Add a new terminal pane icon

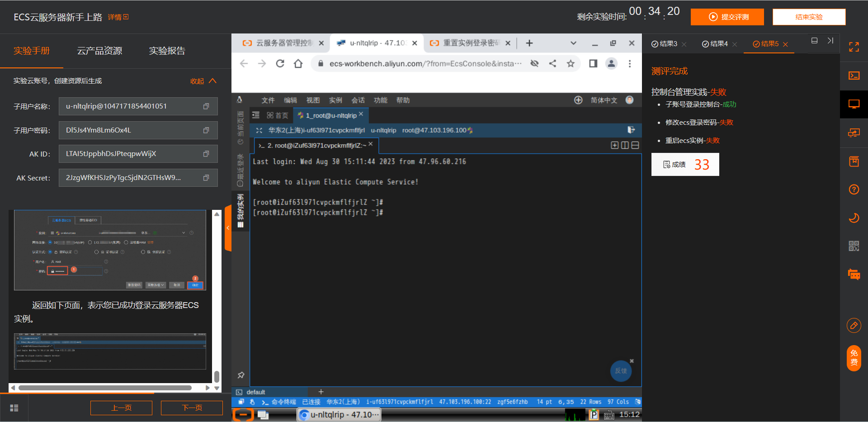tap(614, 145)
